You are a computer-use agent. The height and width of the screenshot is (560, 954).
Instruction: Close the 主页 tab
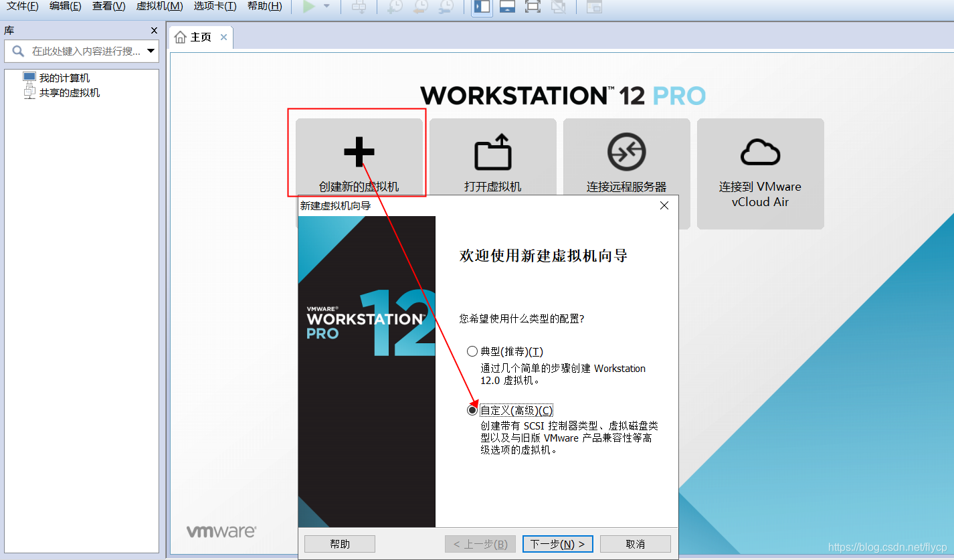pos(223,37)
